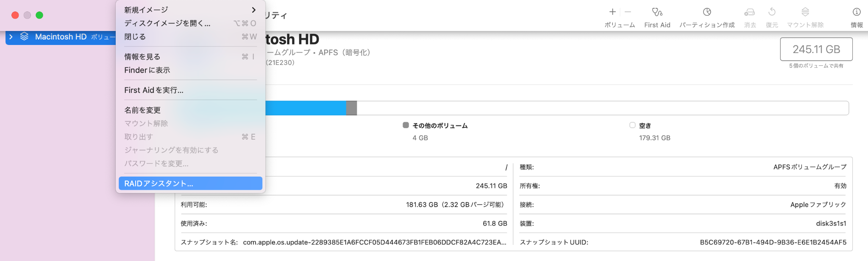
Task: Select 名前を変更 menu item
Action: click(x=190, y=110)
